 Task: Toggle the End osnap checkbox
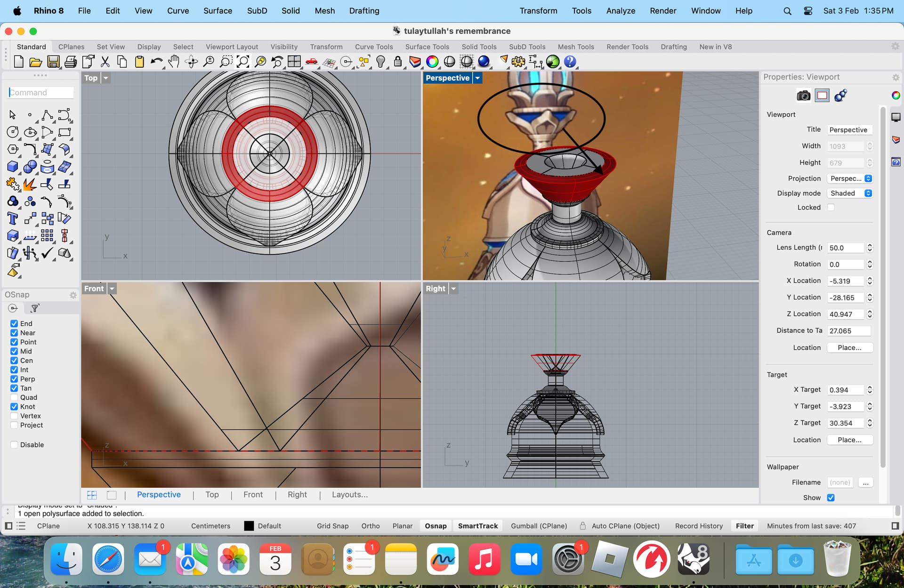[x=14, y=323]
